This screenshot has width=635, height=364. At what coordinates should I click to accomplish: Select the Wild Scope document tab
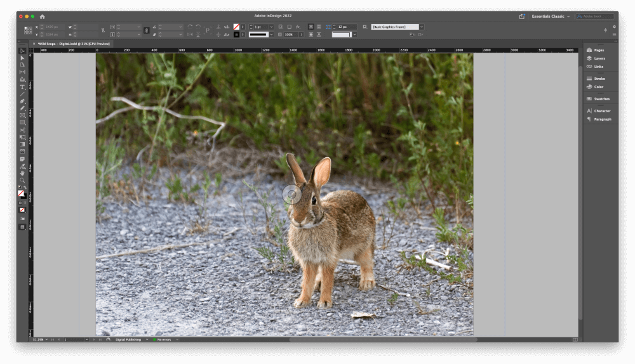[74, 44]
